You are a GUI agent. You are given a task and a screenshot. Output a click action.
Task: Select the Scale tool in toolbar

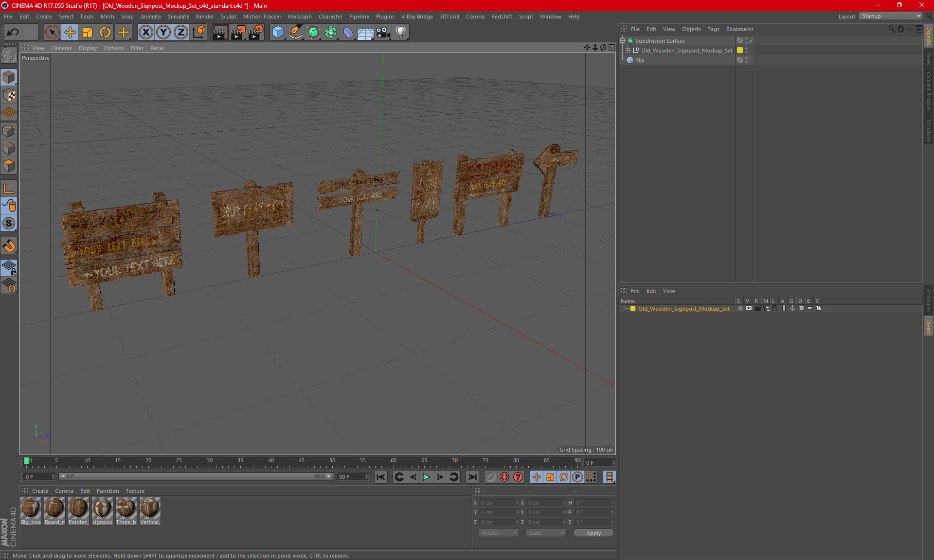click(x=88, y=33)
